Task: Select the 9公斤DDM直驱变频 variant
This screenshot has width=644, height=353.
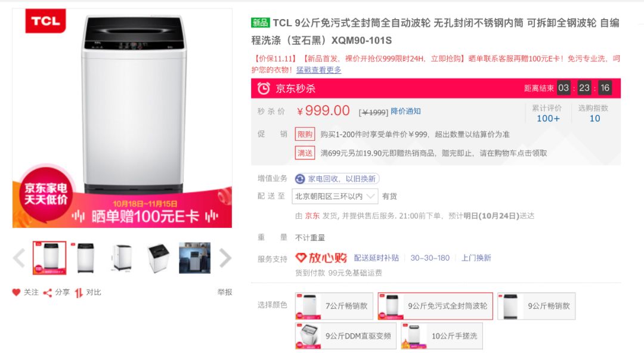Action: [x=345, y=335]
